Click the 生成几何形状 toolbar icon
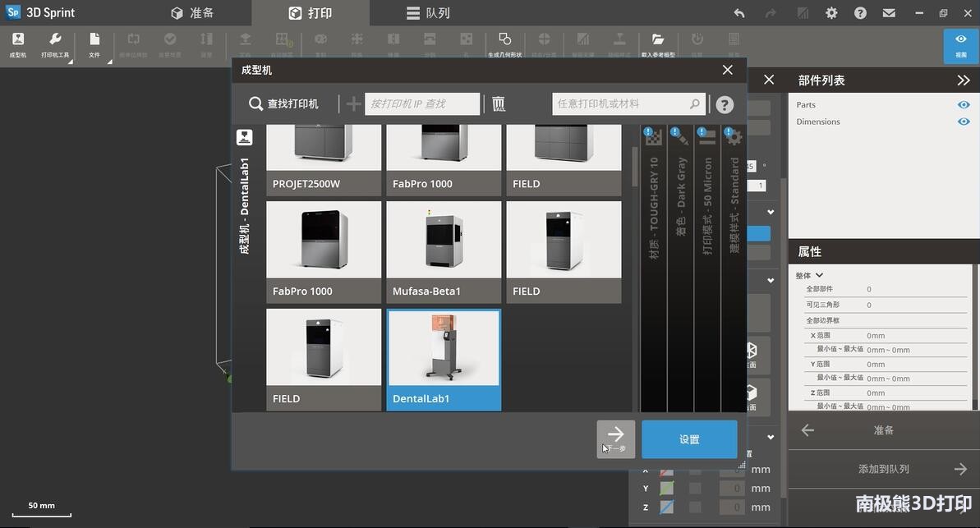 (504, 44)
